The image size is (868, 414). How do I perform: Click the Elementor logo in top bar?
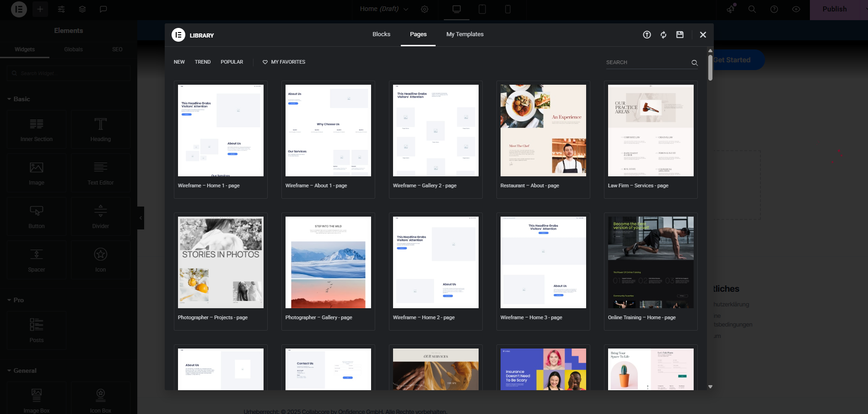point(19,9)
